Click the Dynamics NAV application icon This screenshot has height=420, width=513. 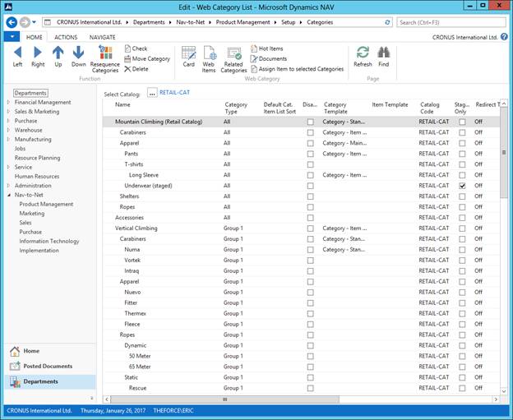[8, 7]
